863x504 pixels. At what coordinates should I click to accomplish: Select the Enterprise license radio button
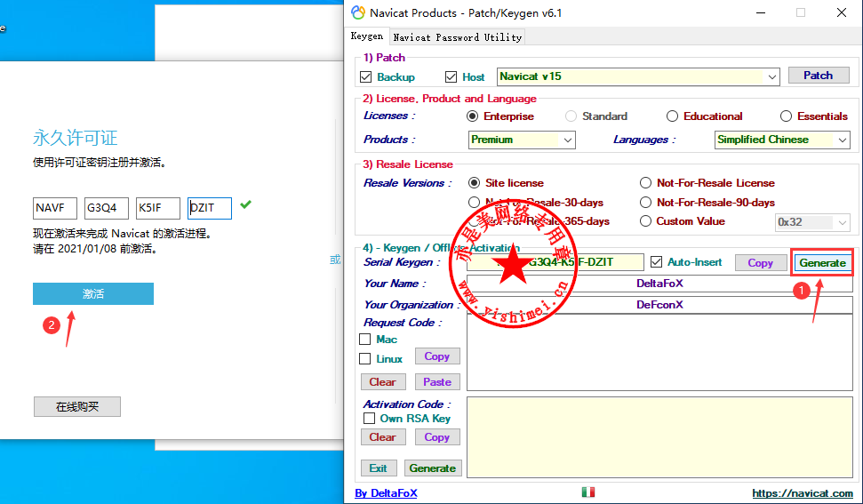[472, 116]
